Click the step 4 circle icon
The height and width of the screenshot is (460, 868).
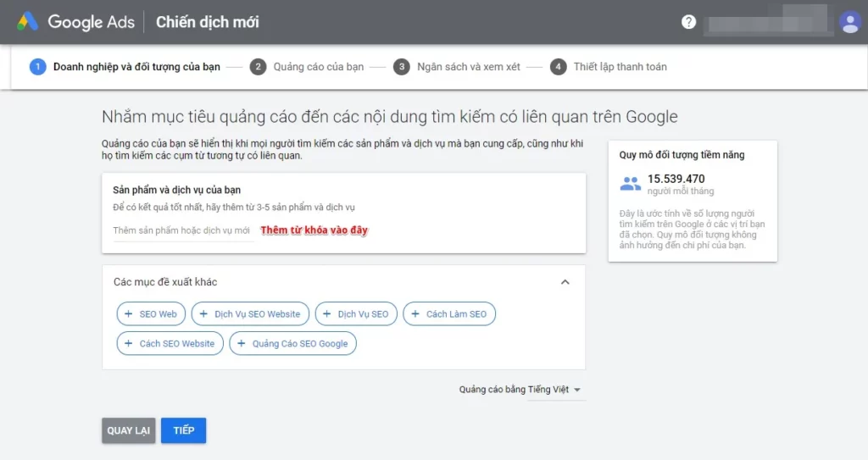558,67
